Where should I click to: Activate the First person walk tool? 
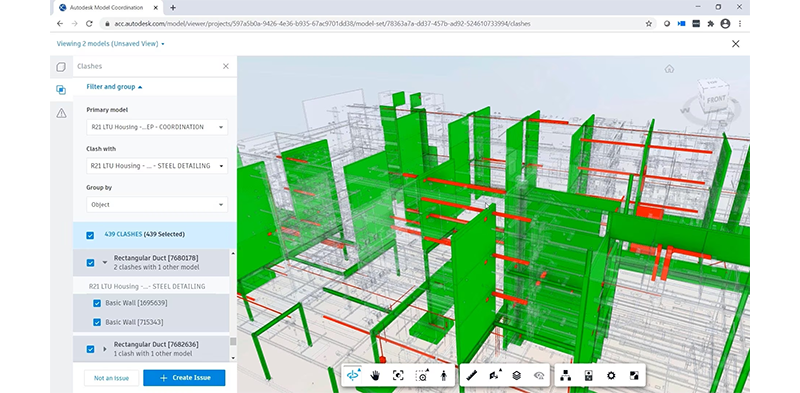pyautogui.click(x=443, y=376)
